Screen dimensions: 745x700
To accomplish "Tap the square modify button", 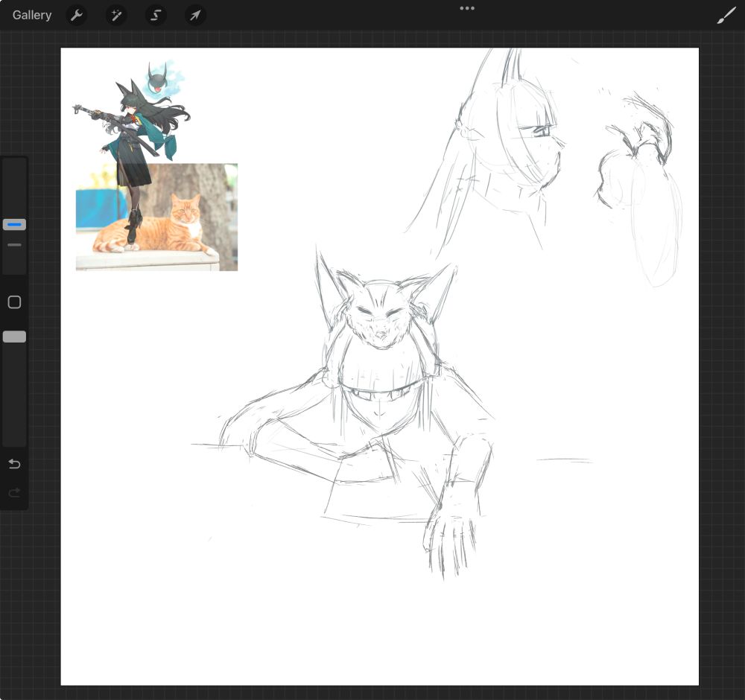I will click(x=14, y=302).
